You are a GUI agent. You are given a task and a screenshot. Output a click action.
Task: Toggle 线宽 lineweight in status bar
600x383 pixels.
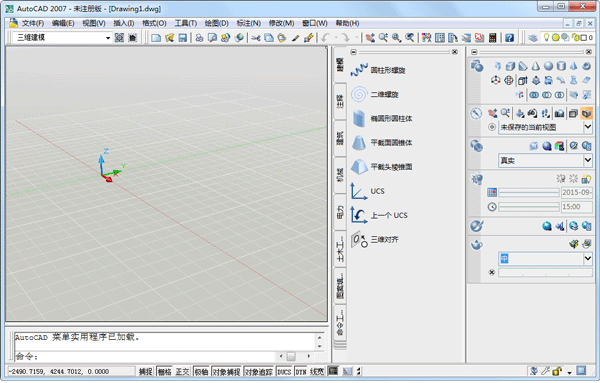pyautogui.click(x=317, y=371)
